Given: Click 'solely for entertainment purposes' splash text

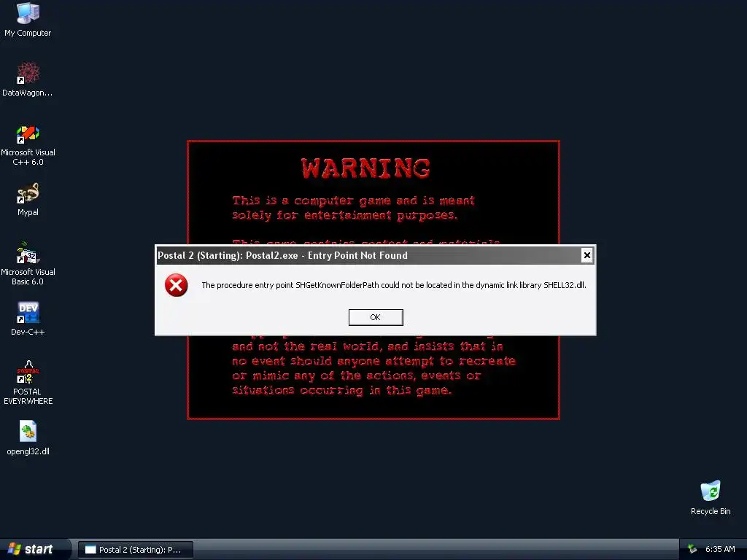Looking at the screenshot, I should pos(345,215).
